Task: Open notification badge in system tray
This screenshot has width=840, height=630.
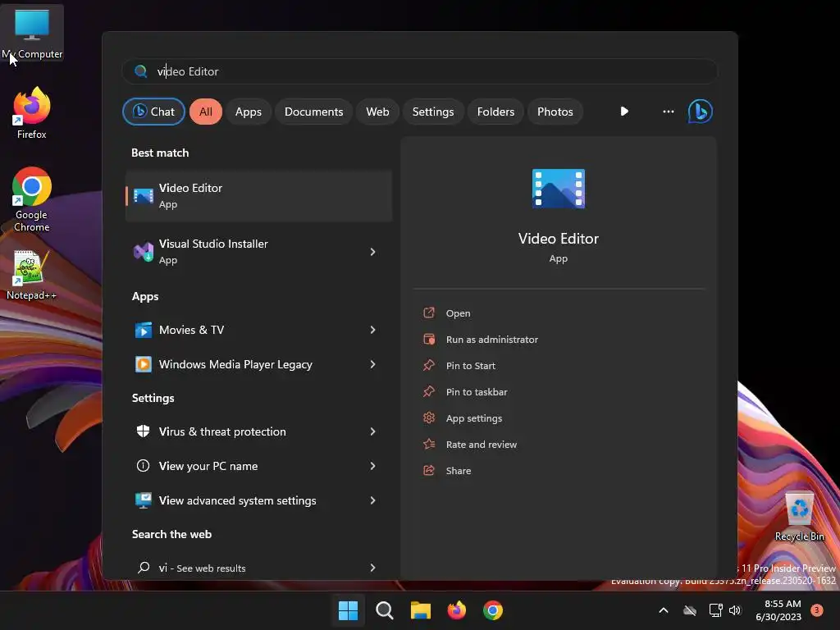Action: pos(817,610)
